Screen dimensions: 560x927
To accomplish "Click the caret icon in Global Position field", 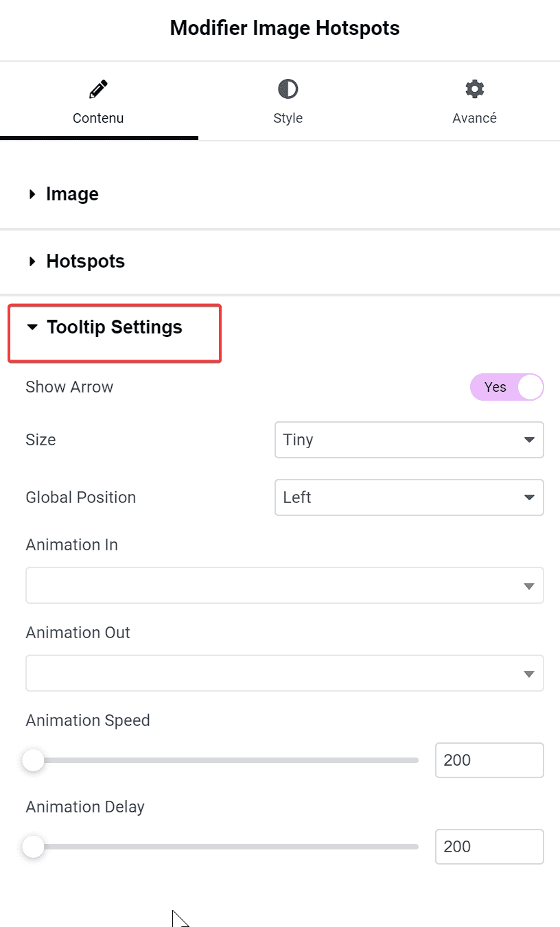I will pyautogui.click(x=529, y=497).
